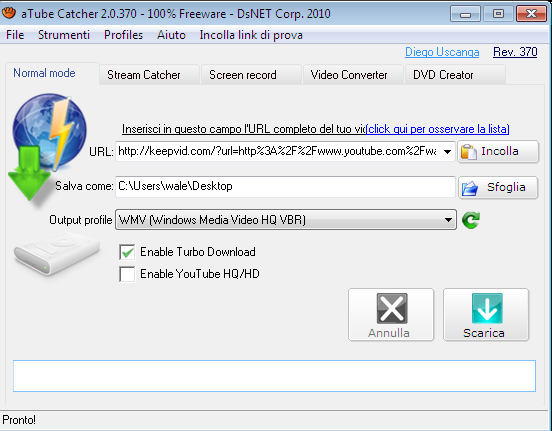Switch to the Stream Catcher tab
The image size is (552, 431).
pyautogui.click(x=150, y=75)
